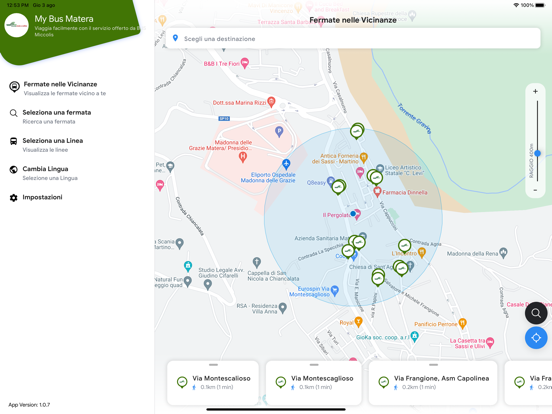This screenshot has width=552, height=414.
Task: Click the blue radius slider handle
Action: (x=537, y=153)
